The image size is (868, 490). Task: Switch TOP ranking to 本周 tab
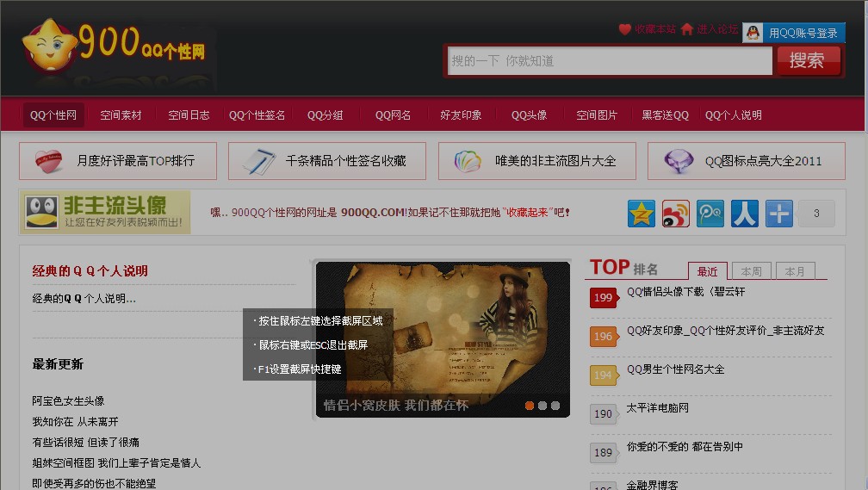coord(751,271)
